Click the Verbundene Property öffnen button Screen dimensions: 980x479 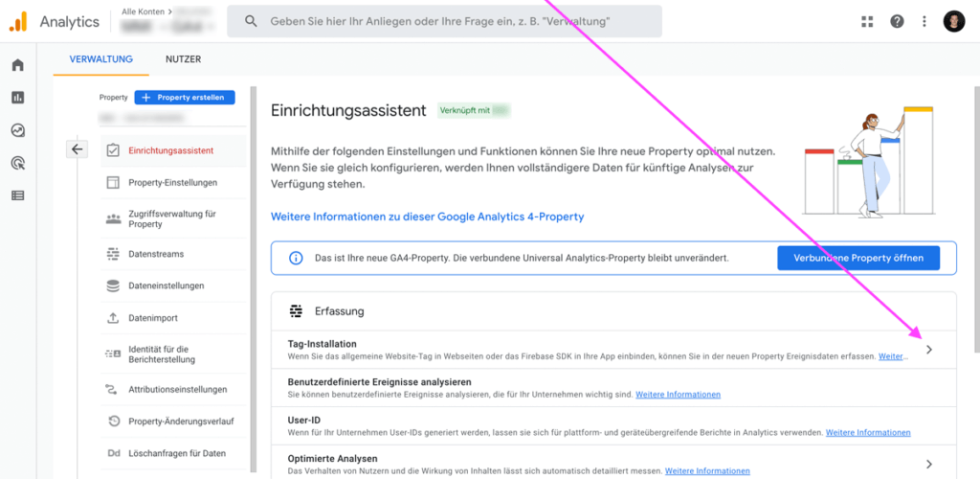pyautogui.click(x=858, y=258)
